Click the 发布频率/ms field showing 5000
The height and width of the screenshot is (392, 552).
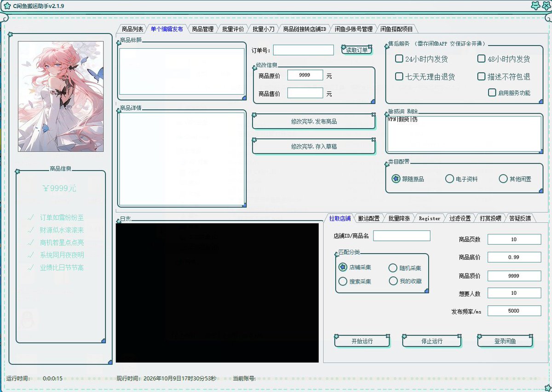[514, 311]
